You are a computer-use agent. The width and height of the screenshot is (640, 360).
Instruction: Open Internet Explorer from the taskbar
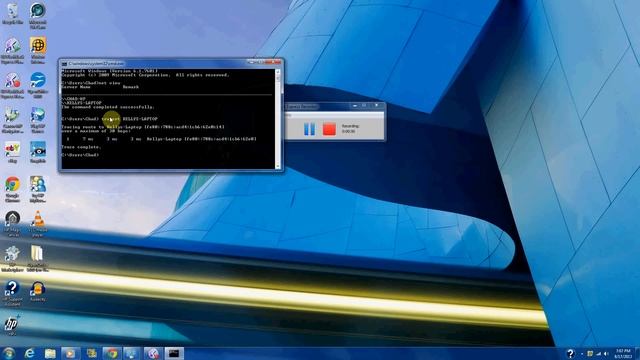pos(29,353)
